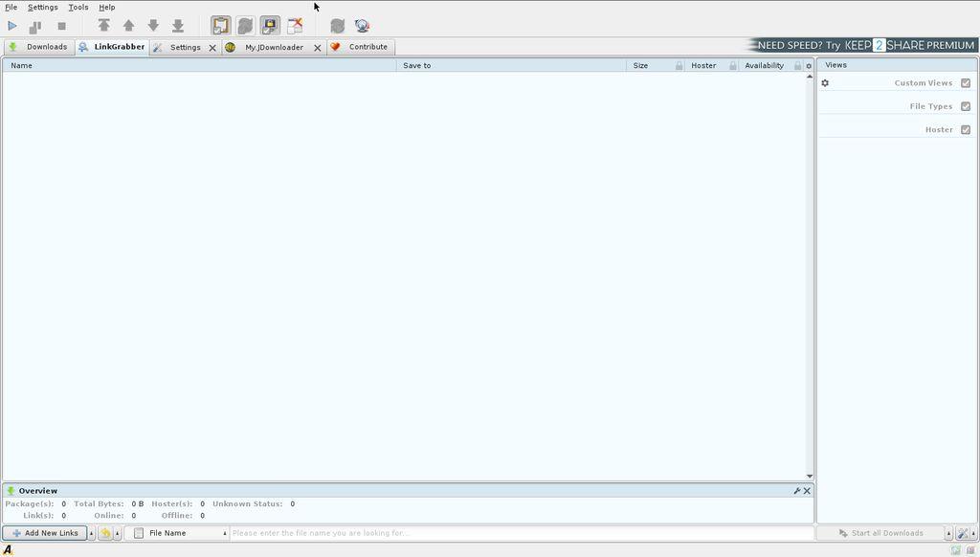
Task: Click the gear icon in Views panel
Action: pyautogui.click(x=825, y=83)
